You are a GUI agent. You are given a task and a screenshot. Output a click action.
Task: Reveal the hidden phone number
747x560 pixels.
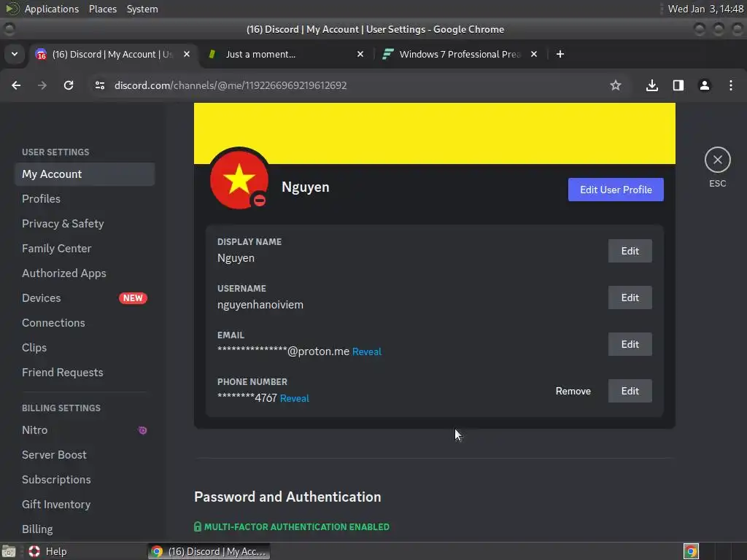[x=295, y=399]
